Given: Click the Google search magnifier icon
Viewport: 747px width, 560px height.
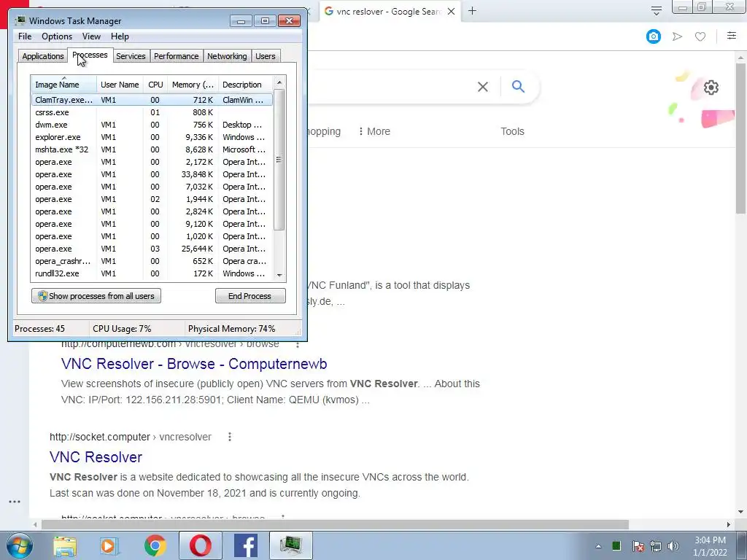Looking at the screenshot, I should point(518,86).
